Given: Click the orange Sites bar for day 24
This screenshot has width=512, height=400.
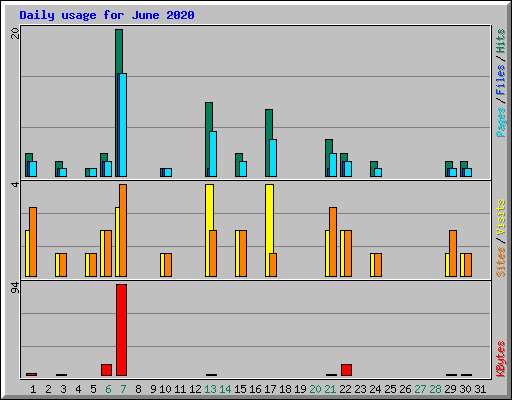Looking at the screenshot, I should (378, 265).
